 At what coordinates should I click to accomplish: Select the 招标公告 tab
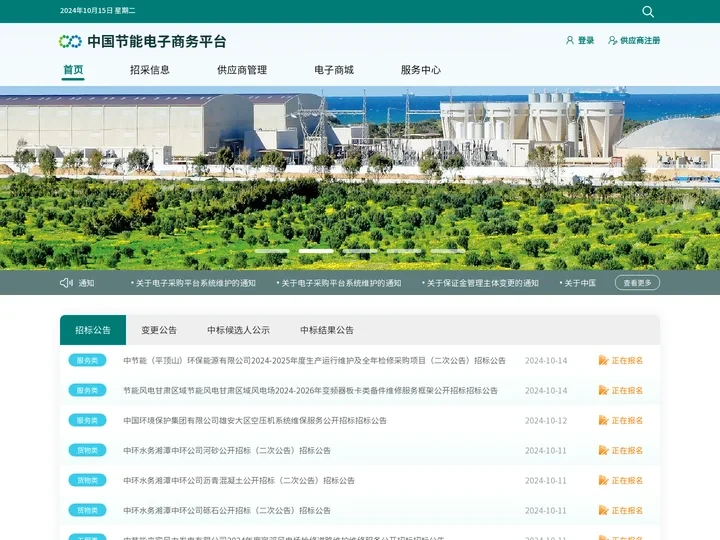(93, 330)
